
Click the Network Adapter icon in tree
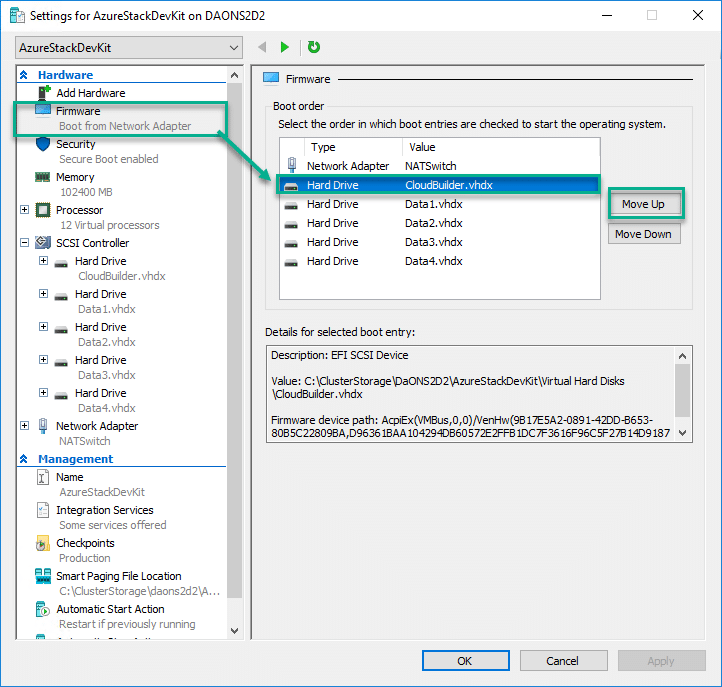[x=43, y=426]
